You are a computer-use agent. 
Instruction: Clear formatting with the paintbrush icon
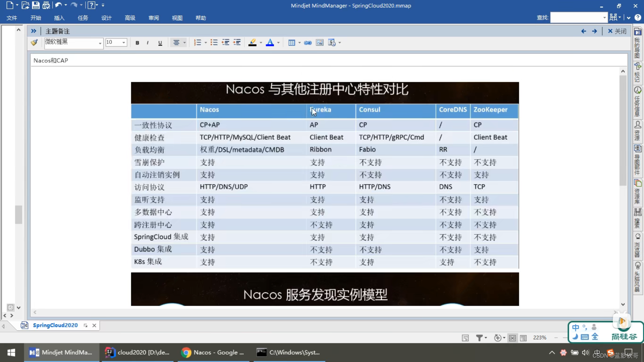[x=34, y=43]
